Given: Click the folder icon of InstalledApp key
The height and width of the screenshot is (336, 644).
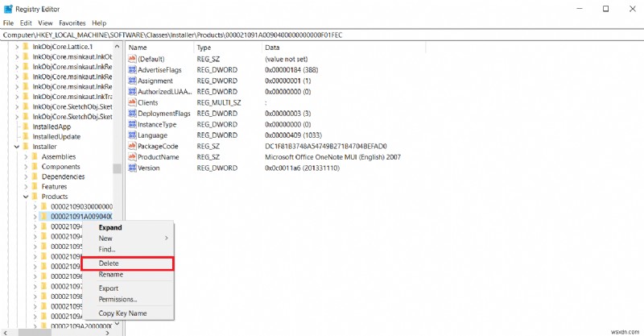Looking at the screenshot, I should coord(26,127).
